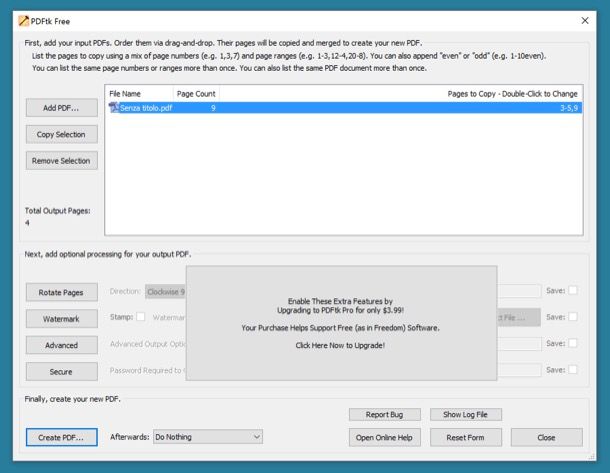Image resolution: width=610 pixels, height=473 pixels.
Task: Click Add PDF... button
Action: 61,108
